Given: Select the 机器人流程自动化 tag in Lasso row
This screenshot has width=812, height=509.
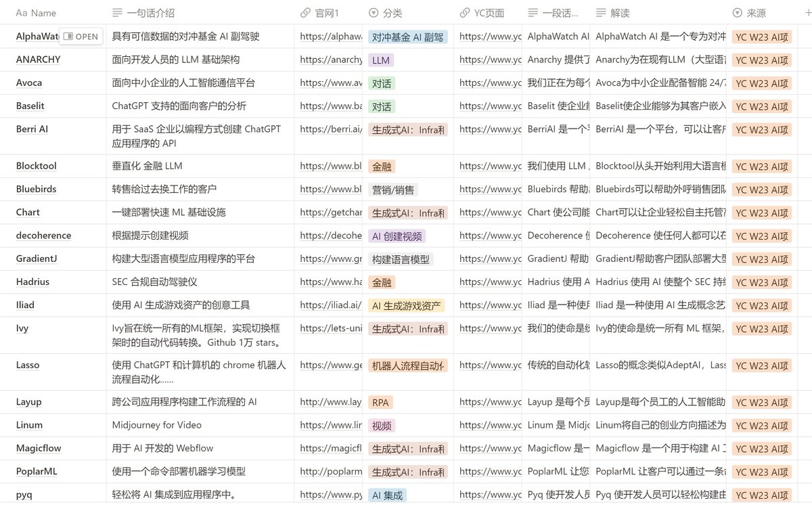Looking at the screenshot, I should click(x=408, y=366).
